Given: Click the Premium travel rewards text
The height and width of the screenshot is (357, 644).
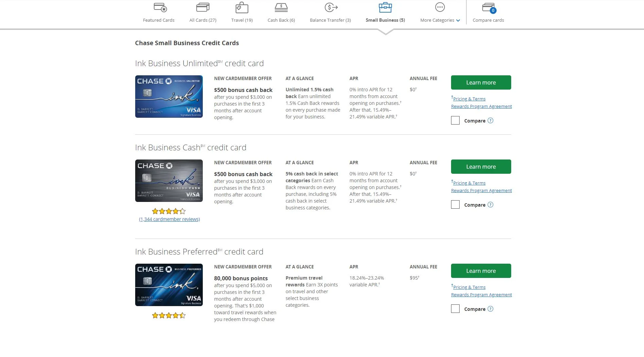Looking at the screenshot, I should pyautogui.click(x=304, y=281).
